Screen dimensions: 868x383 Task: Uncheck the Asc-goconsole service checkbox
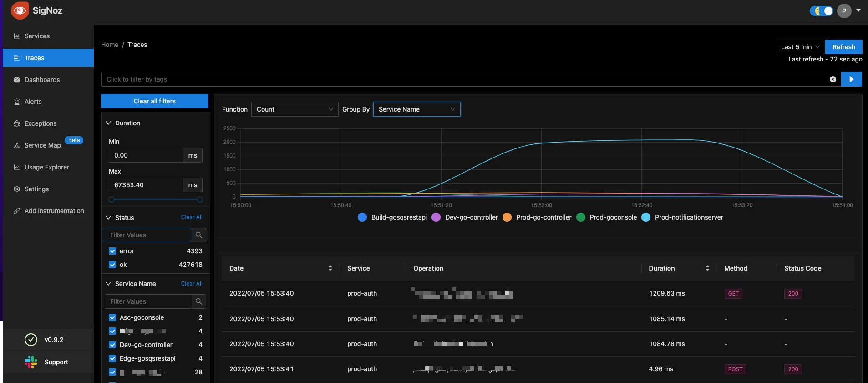[x=112, y=317]
